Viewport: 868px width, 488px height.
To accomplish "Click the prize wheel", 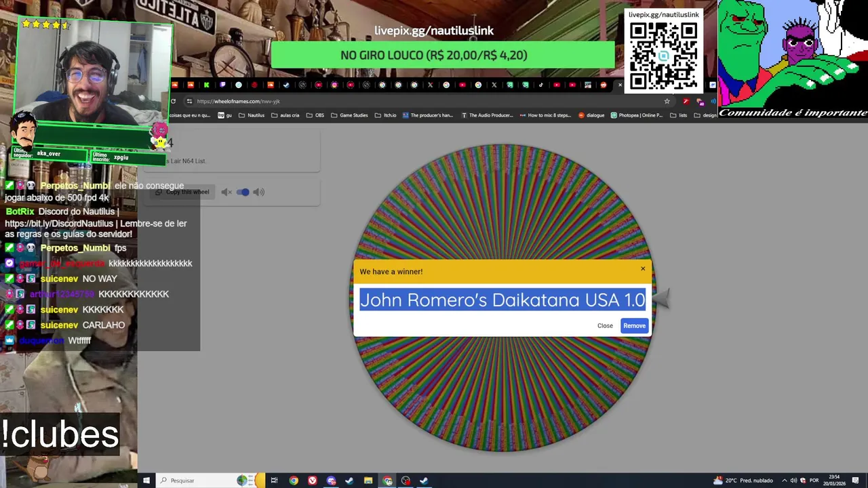I will point(502,298).
